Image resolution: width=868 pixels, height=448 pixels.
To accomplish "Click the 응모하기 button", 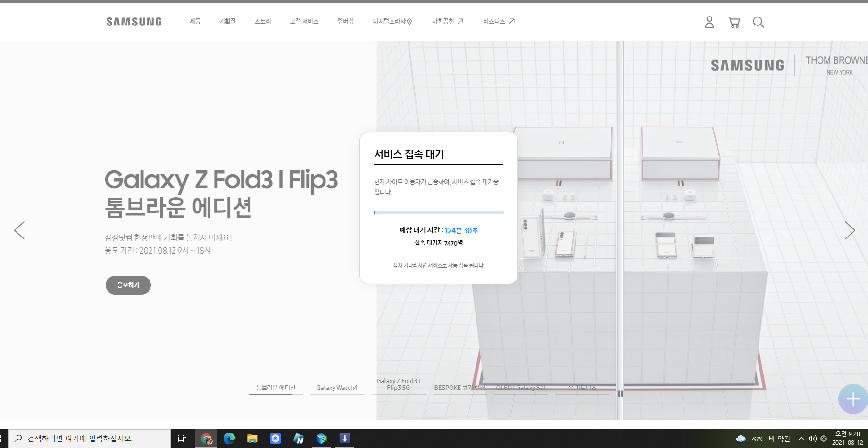I will 128,285.
